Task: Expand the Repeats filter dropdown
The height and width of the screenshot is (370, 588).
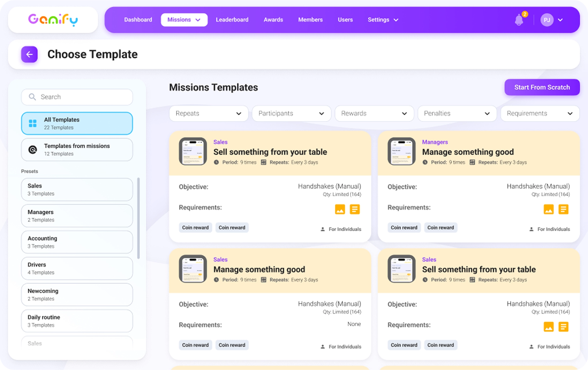Action: [x=208, y=113]
